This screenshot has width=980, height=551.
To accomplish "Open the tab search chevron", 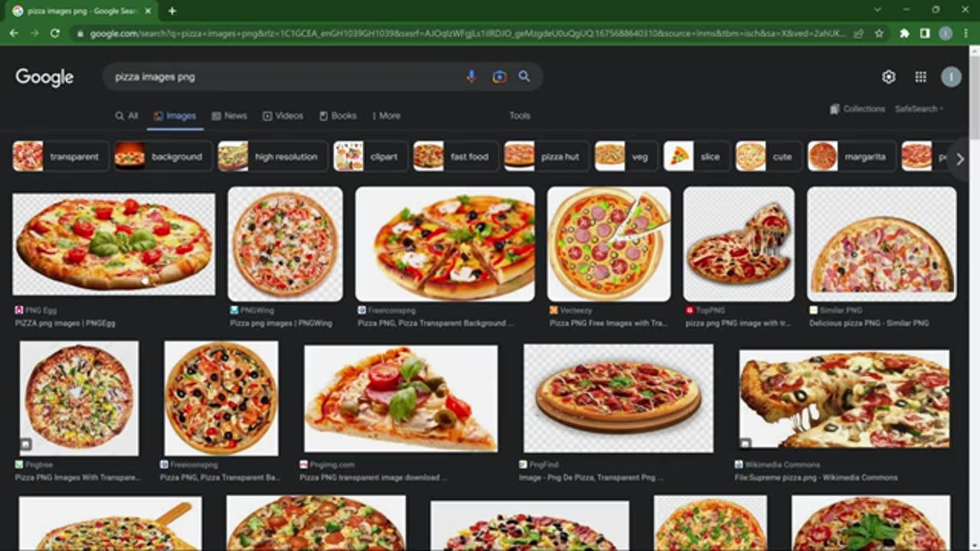I will (877, 10).
